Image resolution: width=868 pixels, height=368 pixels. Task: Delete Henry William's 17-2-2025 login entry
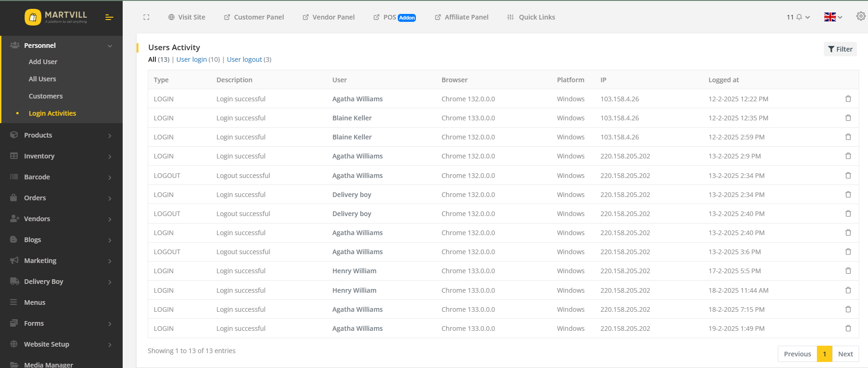(848, 271)
